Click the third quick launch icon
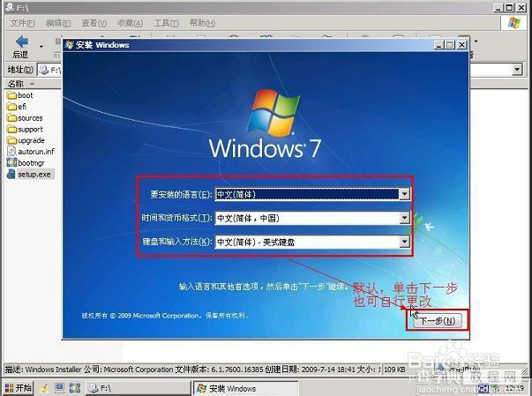This screenshot has width=532, height=396. click(75, 388)
